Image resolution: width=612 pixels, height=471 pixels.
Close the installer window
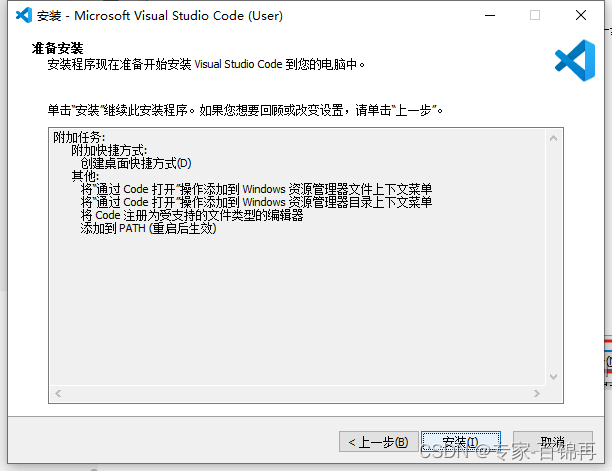tap(581, 16)
